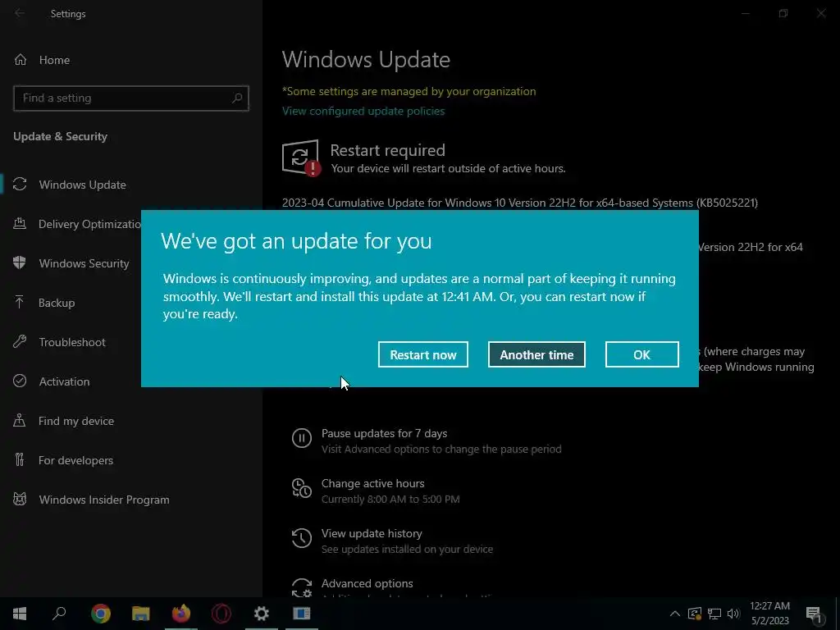The width and height of the screenshot is (840, 630).
Task: Click the Restart required status icon
Action: [301, 157]
